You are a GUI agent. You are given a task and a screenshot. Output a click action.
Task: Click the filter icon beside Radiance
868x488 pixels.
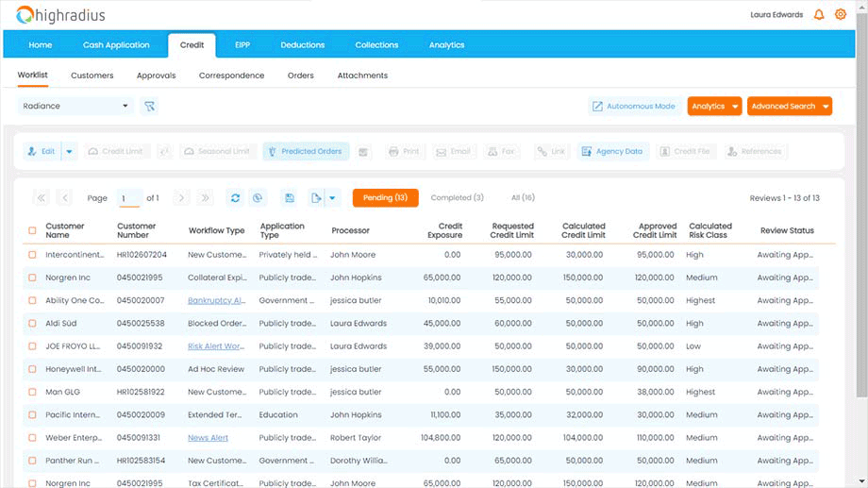click(x=149, y=107)
